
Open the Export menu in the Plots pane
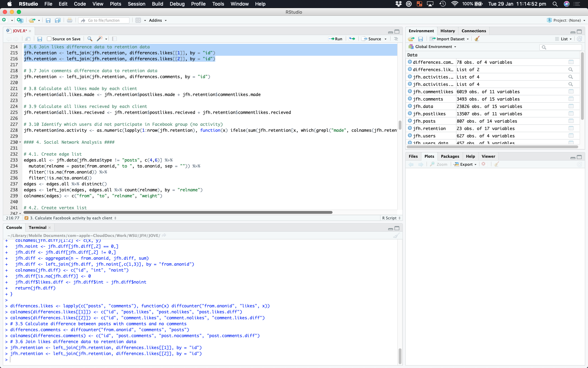pos(465,164)
